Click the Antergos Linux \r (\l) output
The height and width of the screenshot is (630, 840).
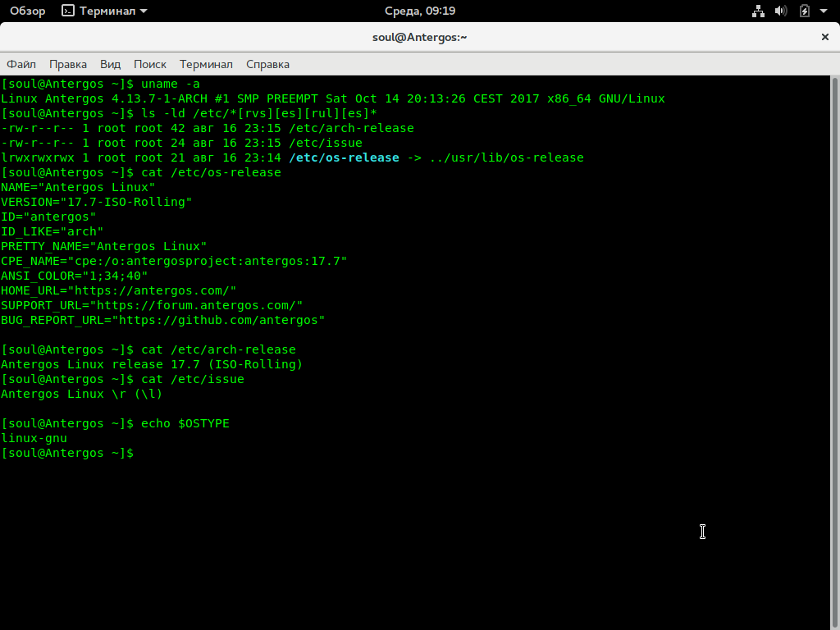click(81, 394)
